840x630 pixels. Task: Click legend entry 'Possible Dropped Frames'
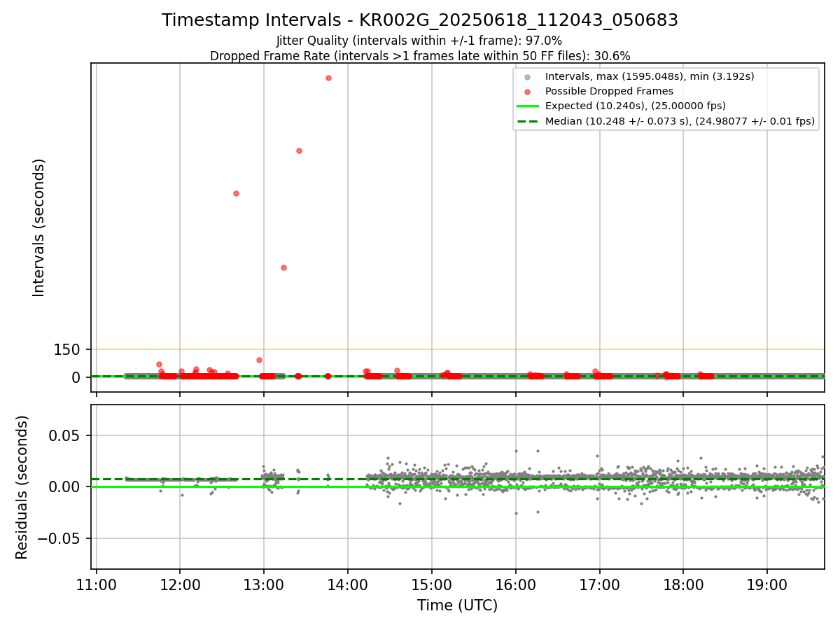[609, 91]
